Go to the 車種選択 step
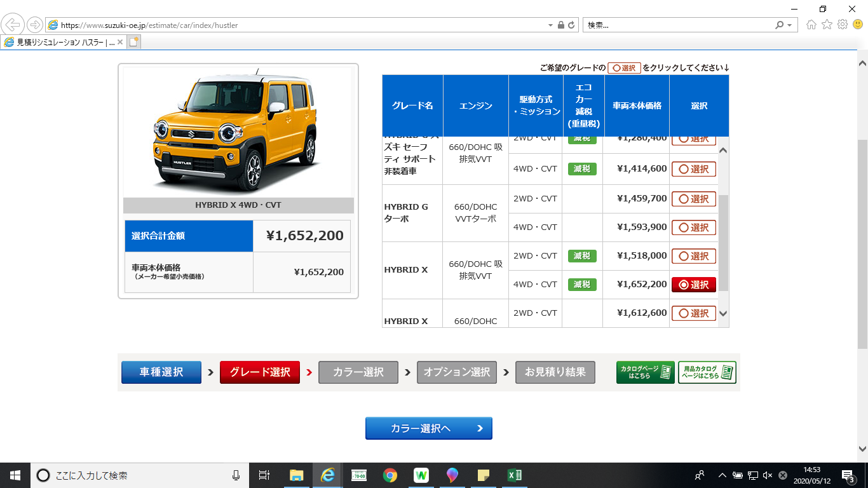Image resolution: width=868 pixels, height=488 pixels. click(161, 372)
